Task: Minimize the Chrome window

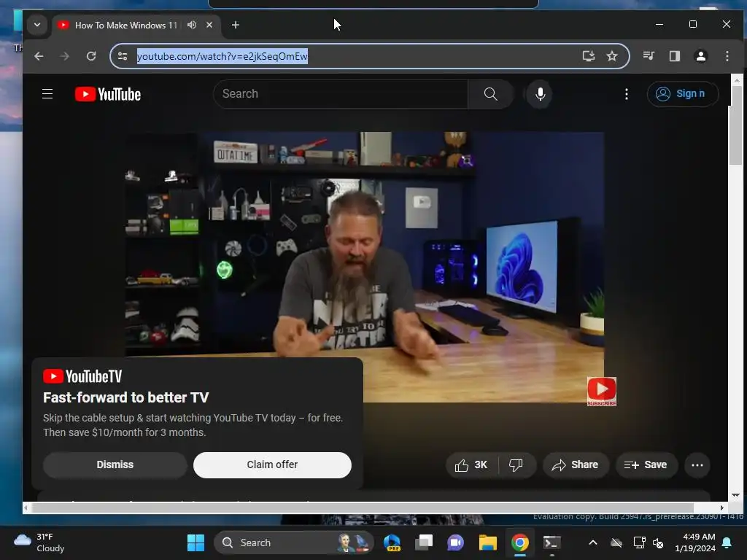Action: [659, 24]
